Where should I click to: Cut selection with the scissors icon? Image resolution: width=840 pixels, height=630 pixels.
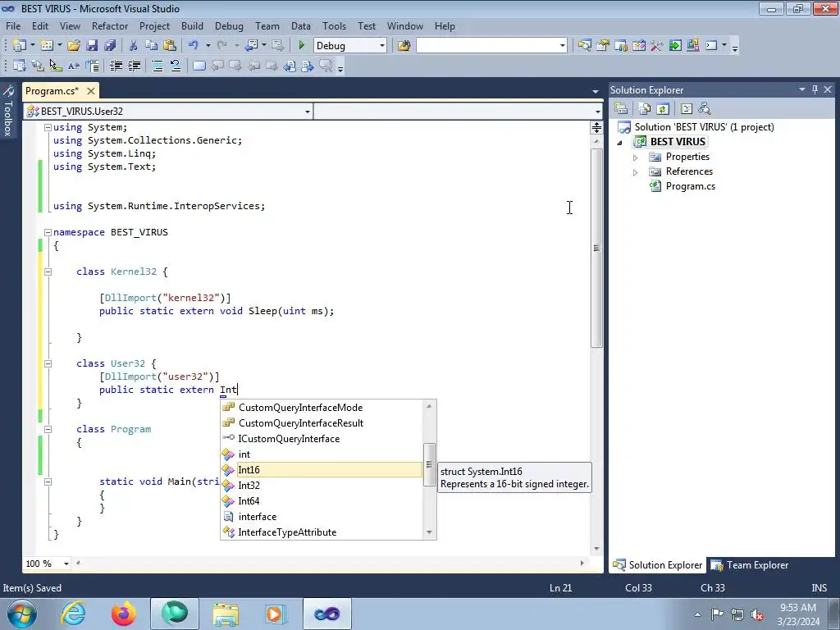[134, 46]
